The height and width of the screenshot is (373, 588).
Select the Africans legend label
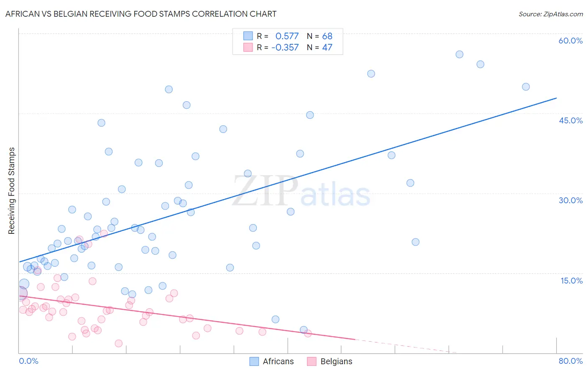pos(278,361)
